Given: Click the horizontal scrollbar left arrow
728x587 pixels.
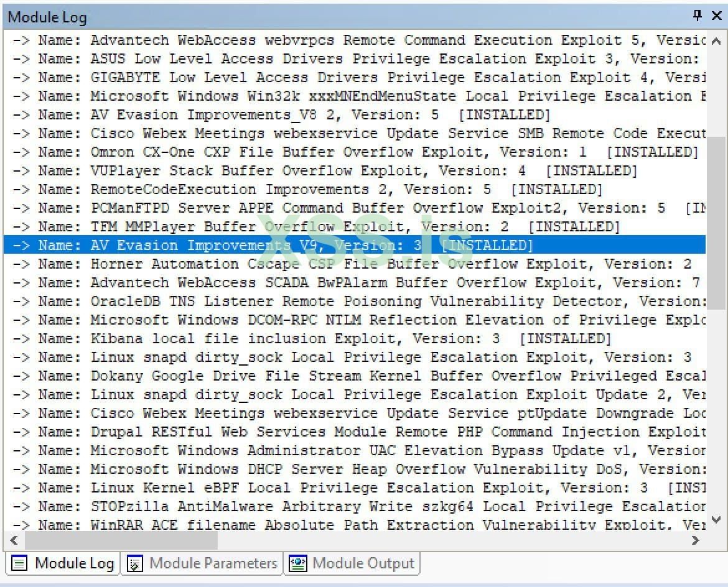Looking at the screenshot, I should 14,540.
